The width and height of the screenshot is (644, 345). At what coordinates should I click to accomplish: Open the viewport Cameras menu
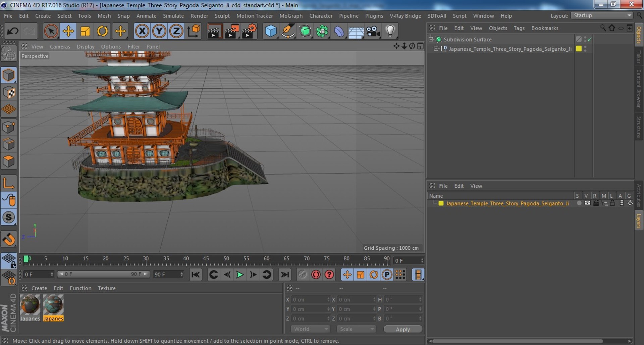[x=60, y=47]
